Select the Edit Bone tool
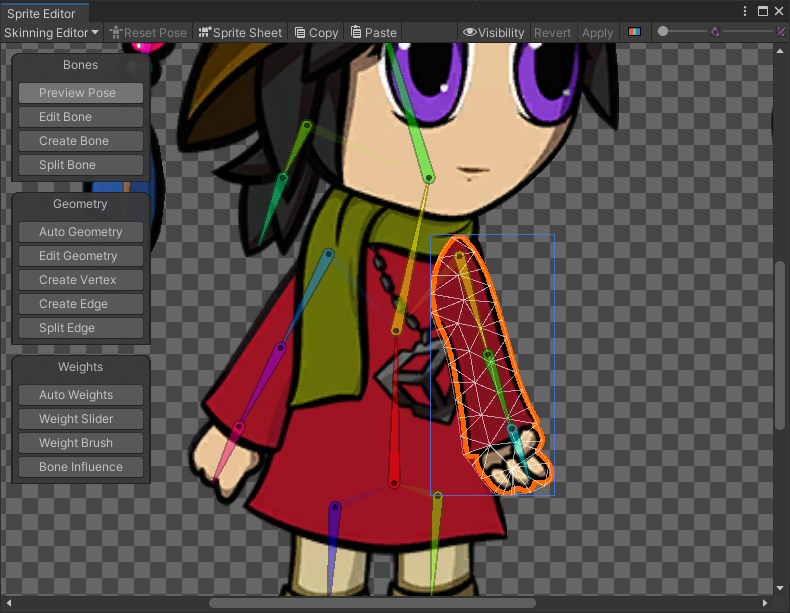 click(x=80, y=117)
